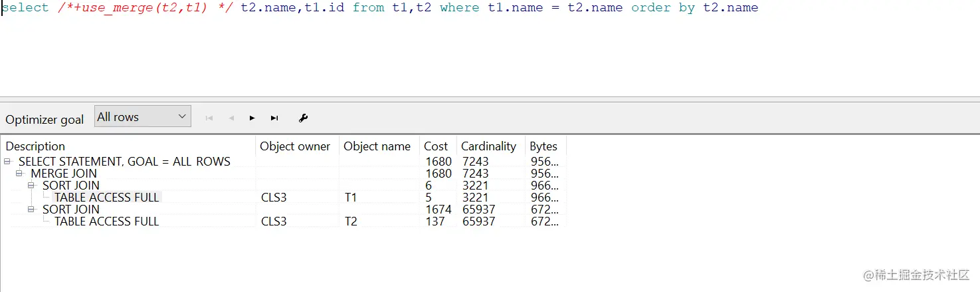Click the Object name column header

click(377, 146)
